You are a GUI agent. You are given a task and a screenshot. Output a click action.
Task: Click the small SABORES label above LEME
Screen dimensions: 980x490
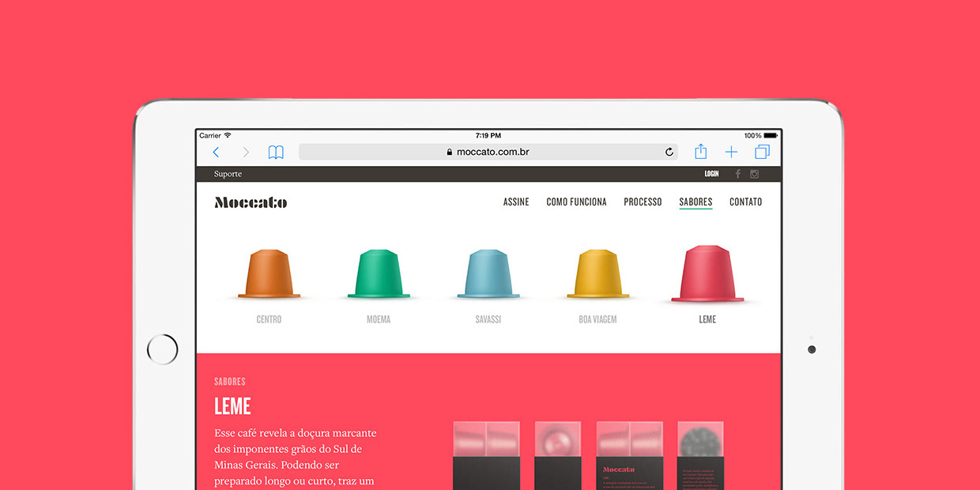230,382
